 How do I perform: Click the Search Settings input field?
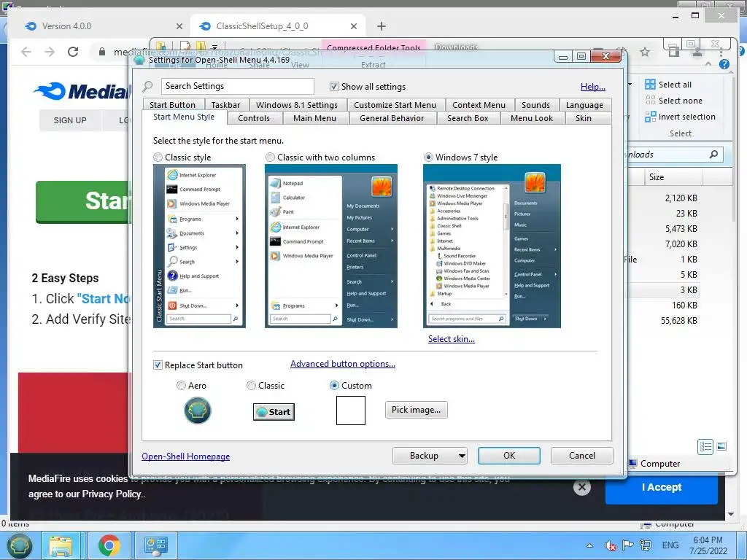[238, 86]
